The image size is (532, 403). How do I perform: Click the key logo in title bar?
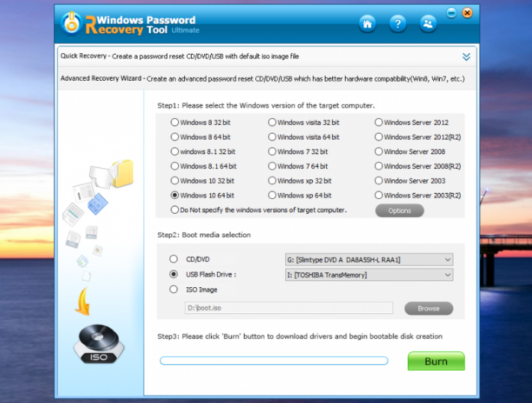pyautogui.click(x=72, y=24)
